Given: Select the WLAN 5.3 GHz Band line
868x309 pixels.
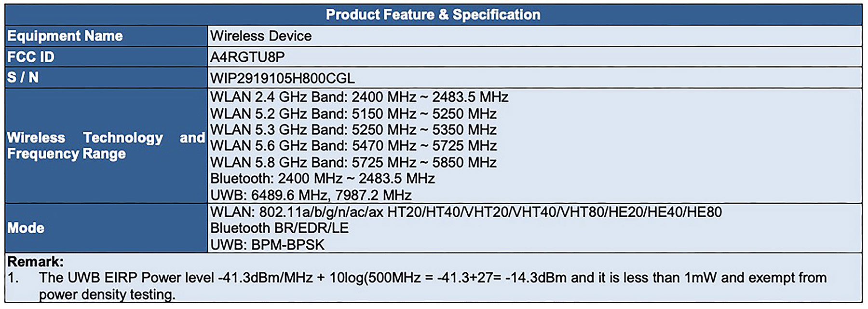Looking at the screenshot, I should tap(353, 130).
